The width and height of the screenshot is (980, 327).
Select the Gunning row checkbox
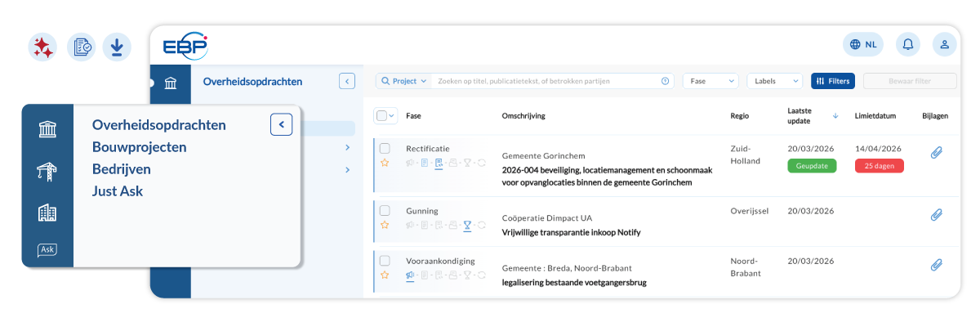385,211
